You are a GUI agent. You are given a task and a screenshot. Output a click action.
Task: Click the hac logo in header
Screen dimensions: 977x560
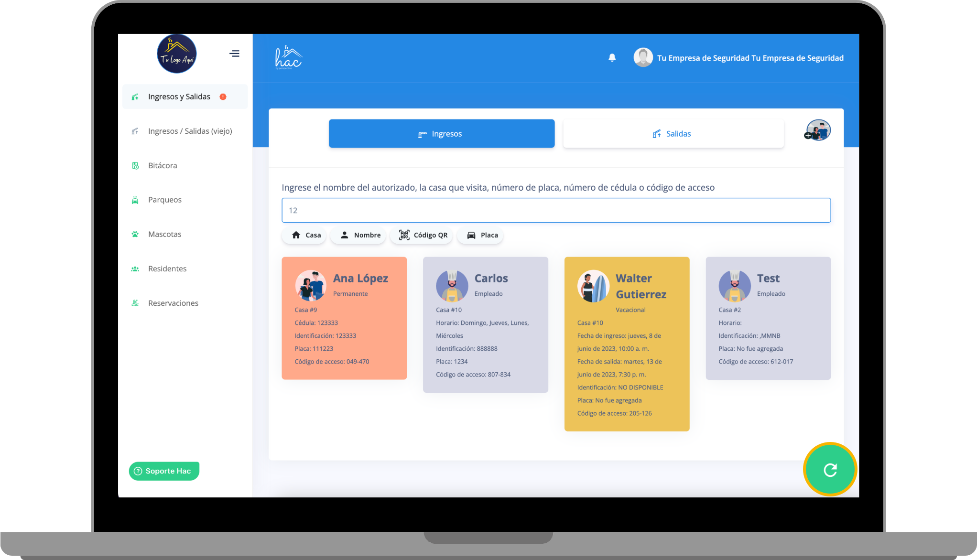pyautogui.click(x=289, y=58)
